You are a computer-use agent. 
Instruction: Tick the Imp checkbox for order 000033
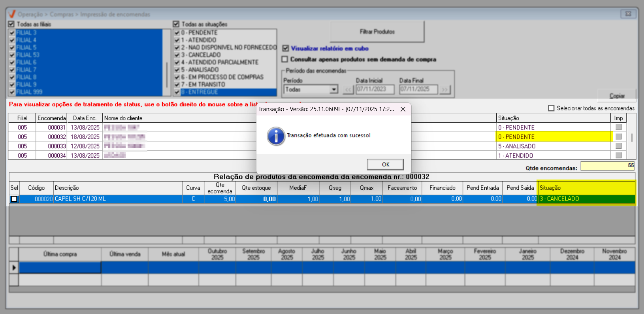point(618,146)
